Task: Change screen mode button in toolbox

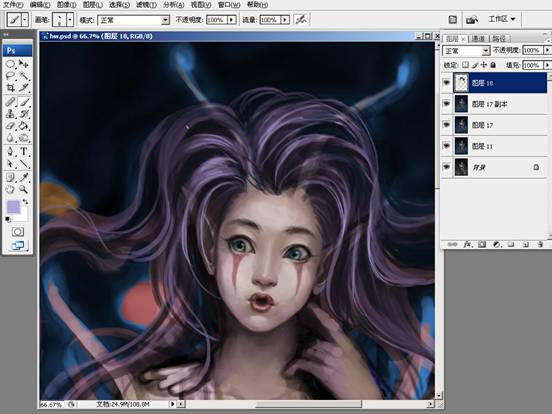Action: click(x=18, y=245)
